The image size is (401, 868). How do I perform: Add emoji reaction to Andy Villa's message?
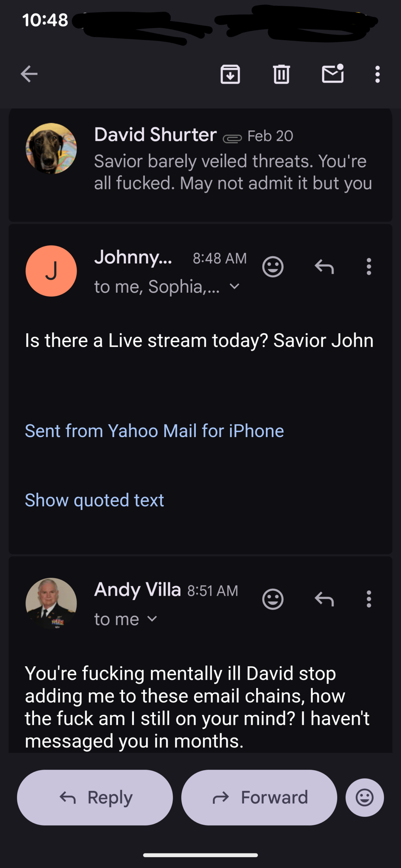point(273,599)
